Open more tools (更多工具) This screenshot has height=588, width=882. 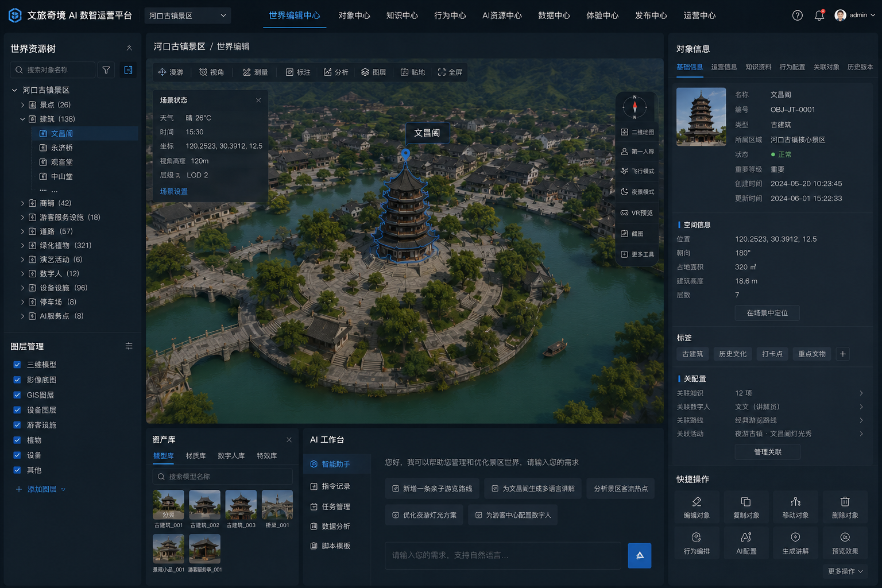[637, 254]
